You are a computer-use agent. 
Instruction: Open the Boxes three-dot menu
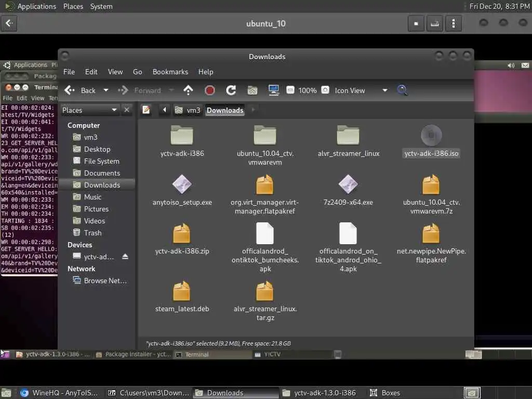[x=453, y=23]
